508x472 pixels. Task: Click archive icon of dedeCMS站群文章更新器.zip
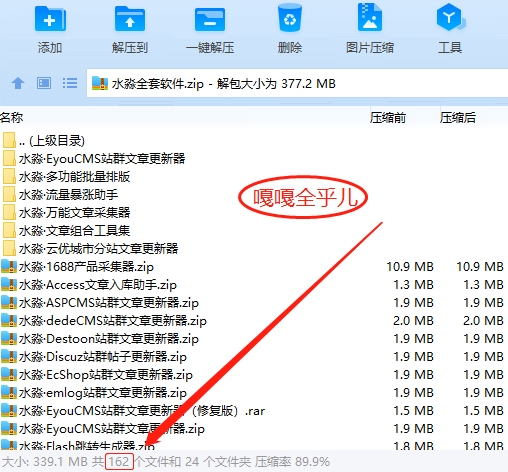pos(9,320)
